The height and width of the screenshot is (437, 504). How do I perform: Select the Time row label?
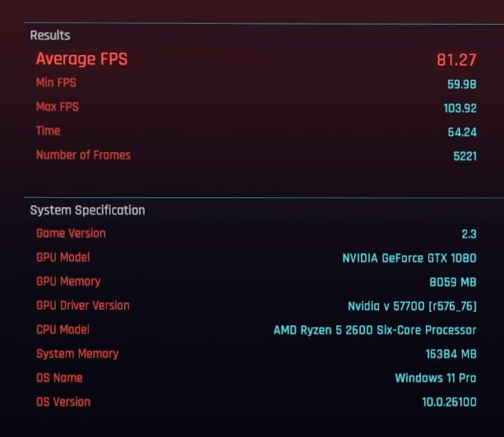[49, 131]
